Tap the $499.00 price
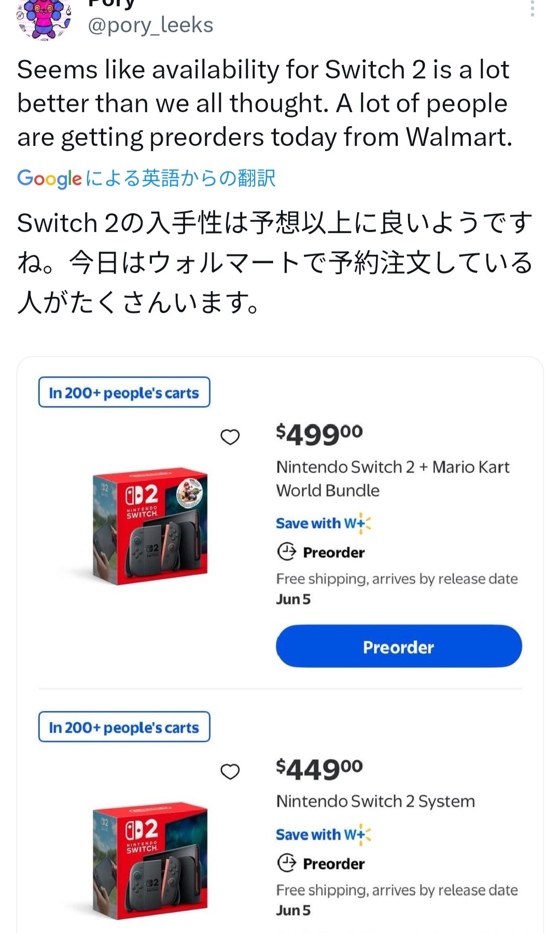 [x=319, y=434]
